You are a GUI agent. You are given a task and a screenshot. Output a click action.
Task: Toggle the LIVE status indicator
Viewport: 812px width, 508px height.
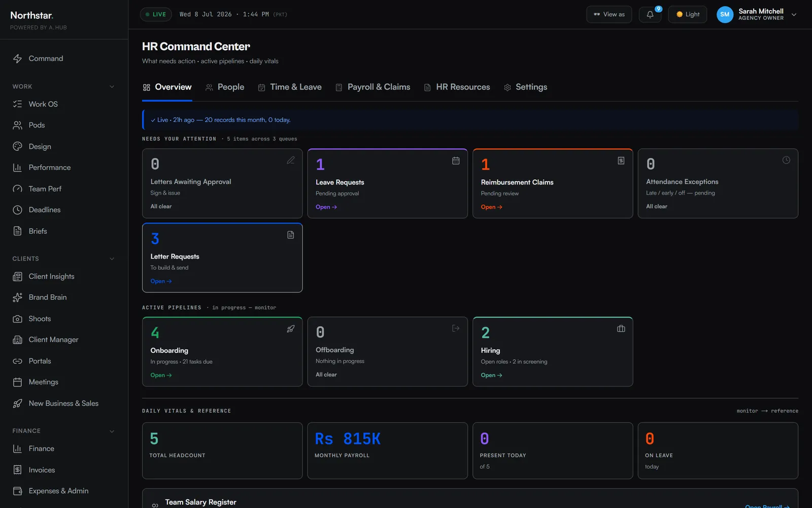tap(156, 14)
